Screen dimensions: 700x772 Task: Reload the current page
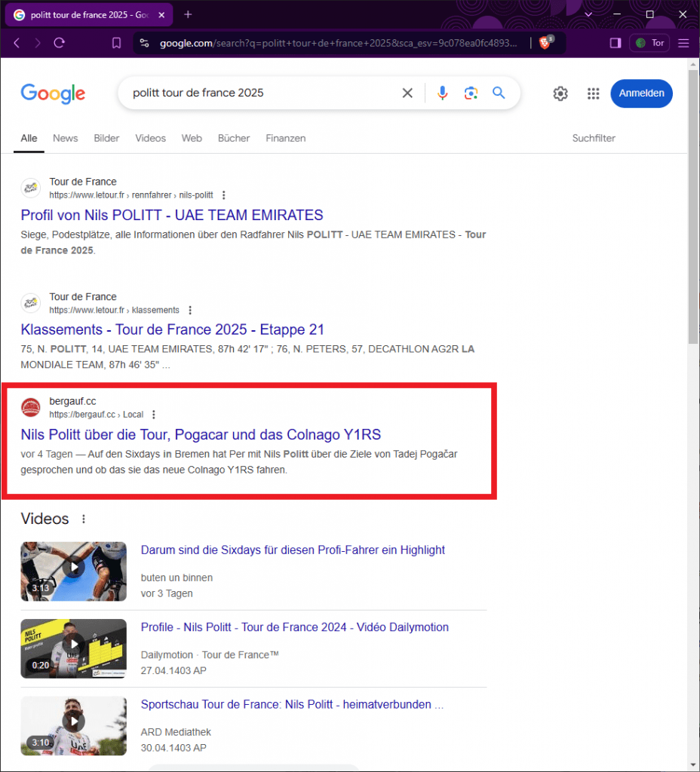click(x=59, y=43)
